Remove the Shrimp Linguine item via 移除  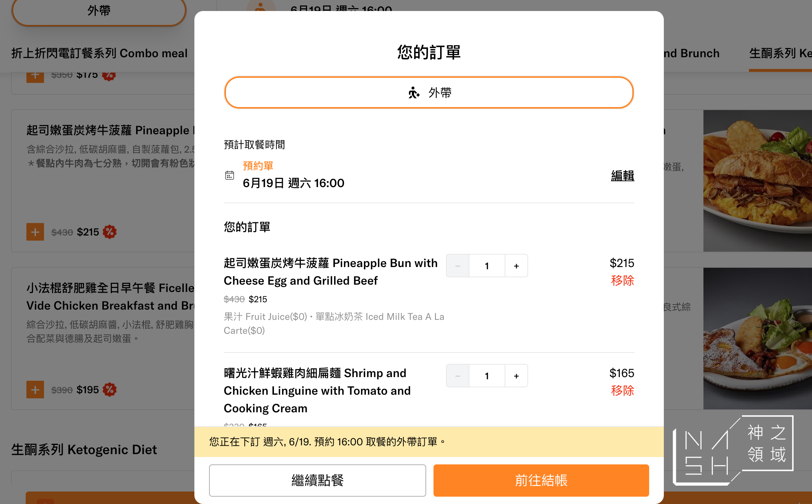622,391
